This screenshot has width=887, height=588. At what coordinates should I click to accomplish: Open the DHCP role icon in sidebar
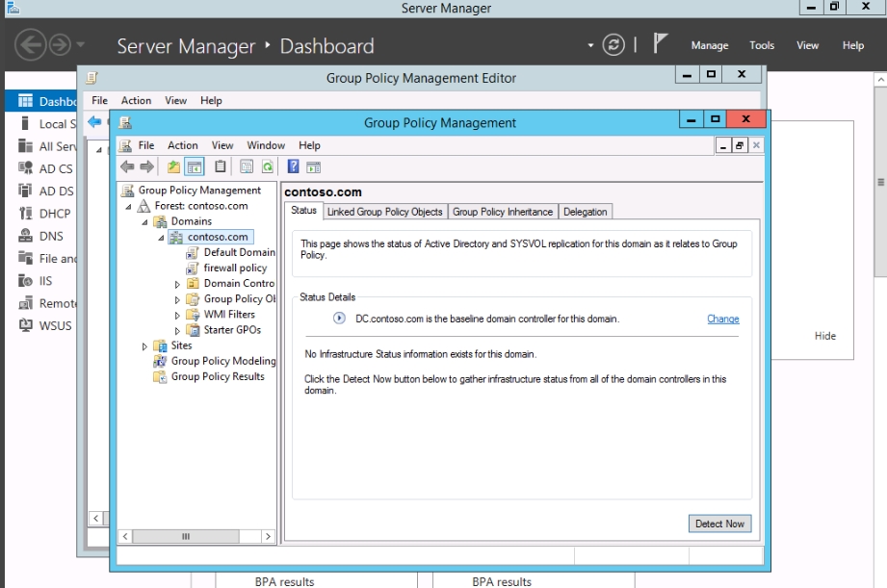click(25, 213)
